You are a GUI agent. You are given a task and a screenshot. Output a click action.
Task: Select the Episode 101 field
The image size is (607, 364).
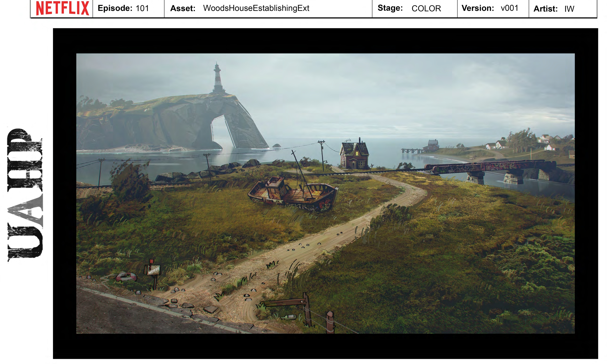tap(123, 8)
